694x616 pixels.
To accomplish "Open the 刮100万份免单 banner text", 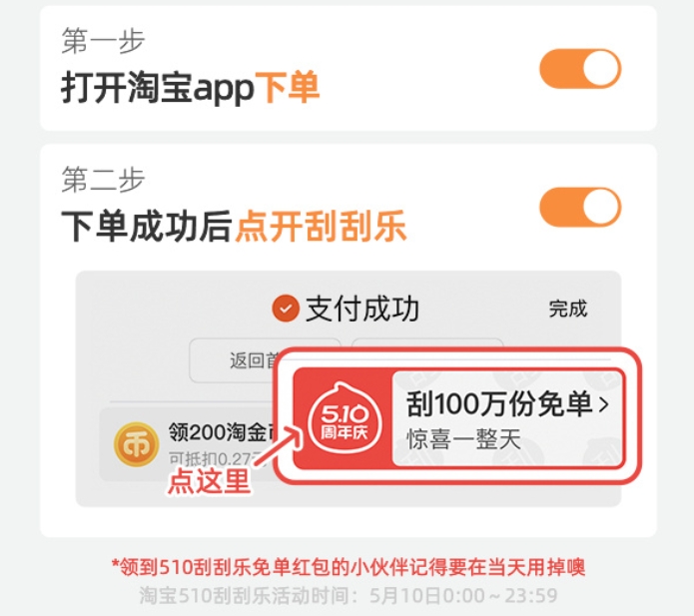I will 499,404.
